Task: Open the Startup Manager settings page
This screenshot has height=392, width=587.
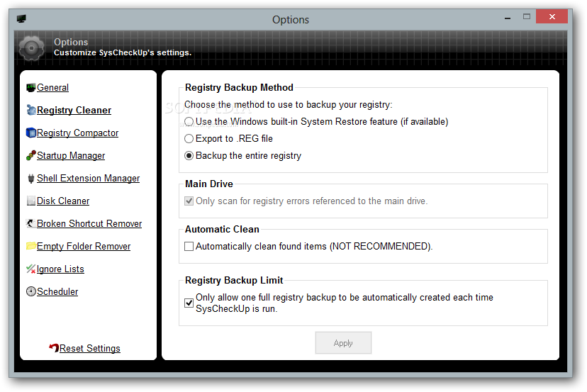Action: (x=71, y=155)
